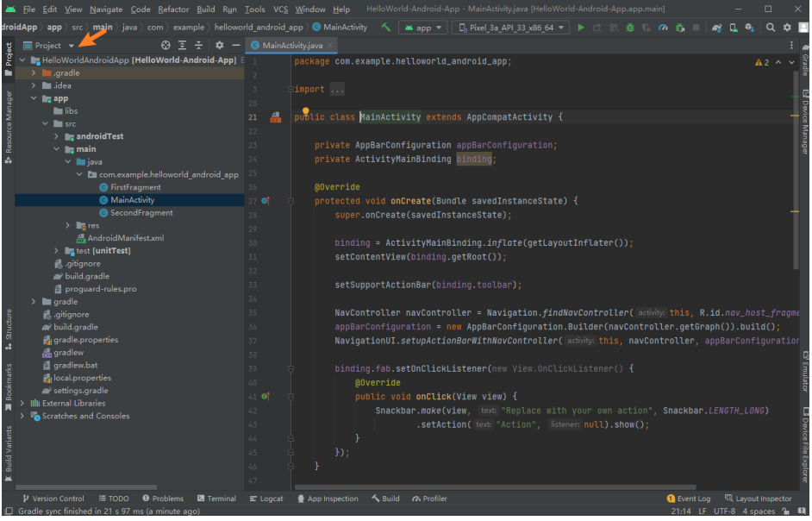Screen dimensions: 812x521
Task: Collapse the app module folder
Action: 34,98
